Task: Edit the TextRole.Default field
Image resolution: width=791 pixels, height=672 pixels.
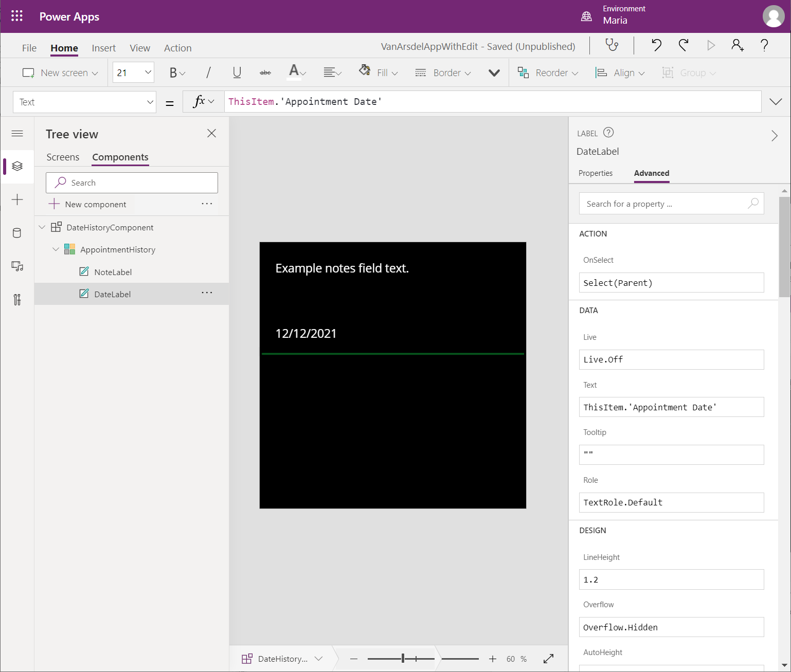Action: coord(671,502)
